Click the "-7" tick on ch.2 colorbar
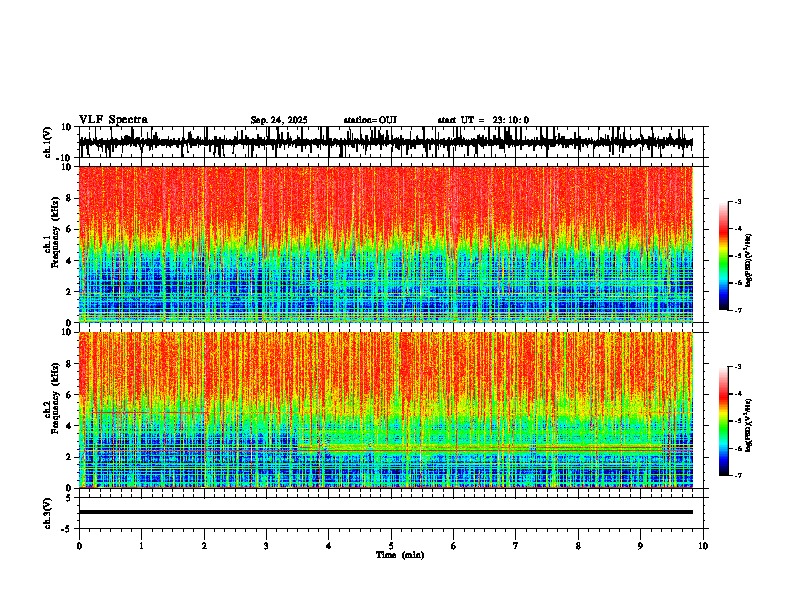Image resolution: width=792 pixels, height=612 pixels. click(x=737, y=475)
